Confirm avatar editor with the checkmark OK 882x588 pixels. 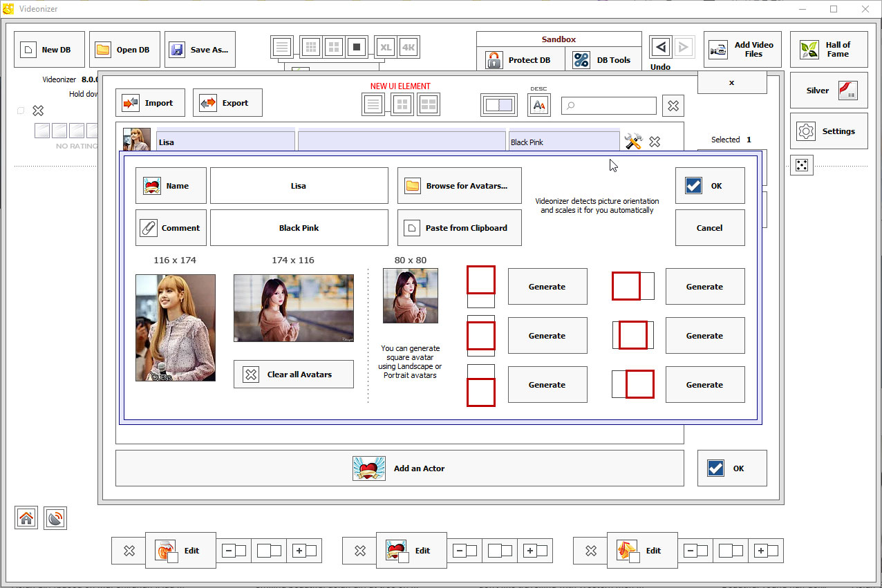[710, 186]
